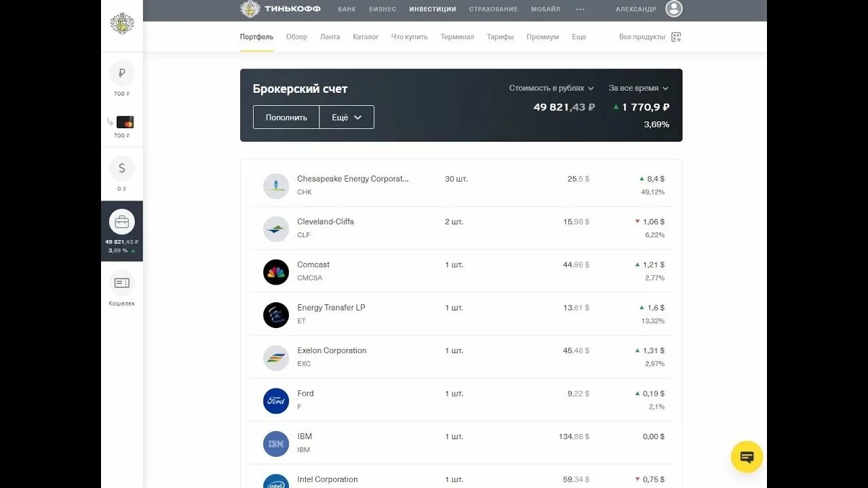The width and height of the screenshot is (868, 488).
Task: Open the Что купить tab
Action: (x=410, y=37)
